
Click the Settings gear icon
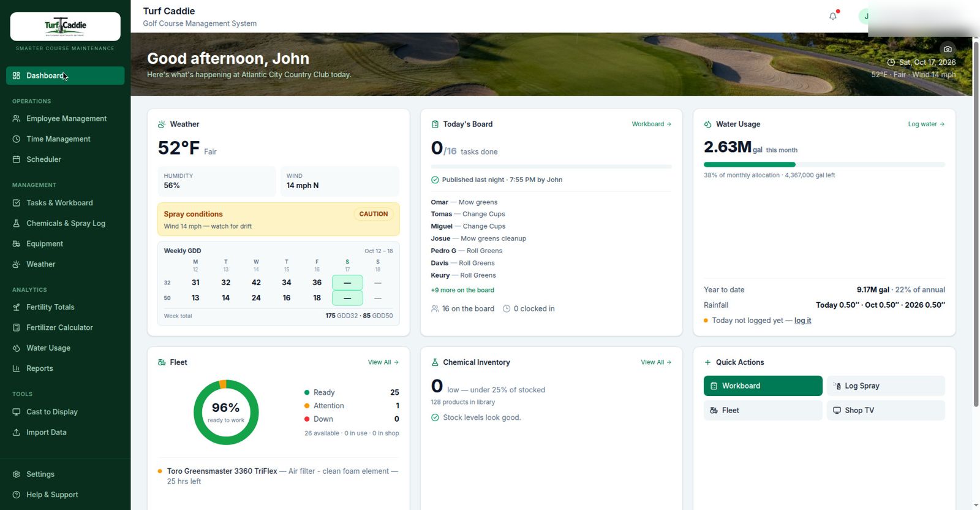click(17, 474)
